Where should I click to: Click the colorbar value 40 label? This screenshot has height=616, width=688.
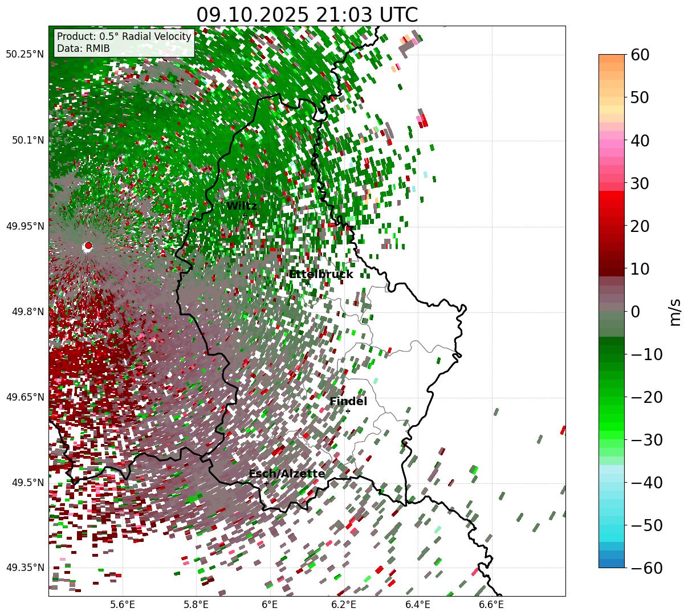click(x=638, y=140)
